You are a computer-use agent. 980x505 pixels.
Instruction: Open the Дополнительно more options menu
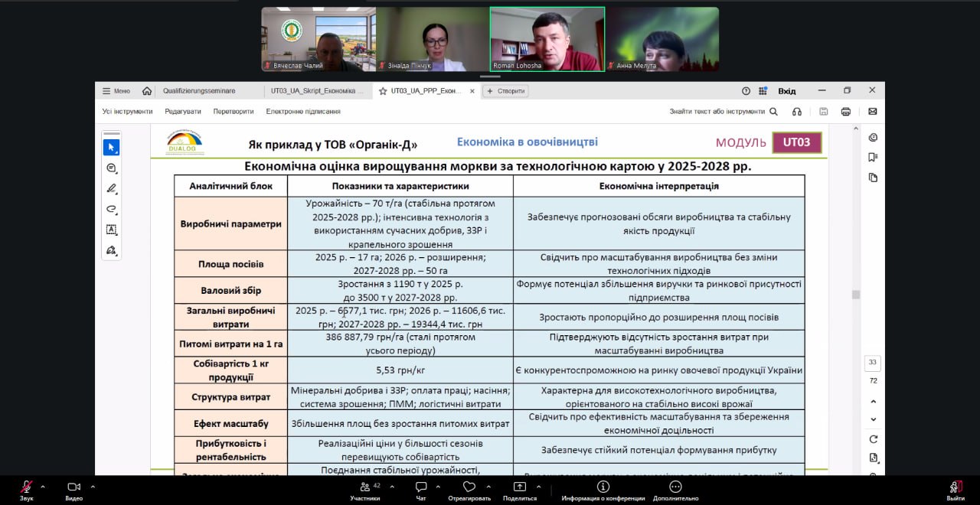(675, 490)
